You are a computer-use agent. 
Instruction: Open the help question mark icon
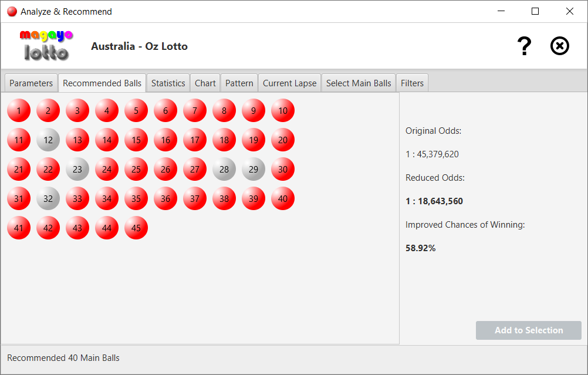point(524,46)
